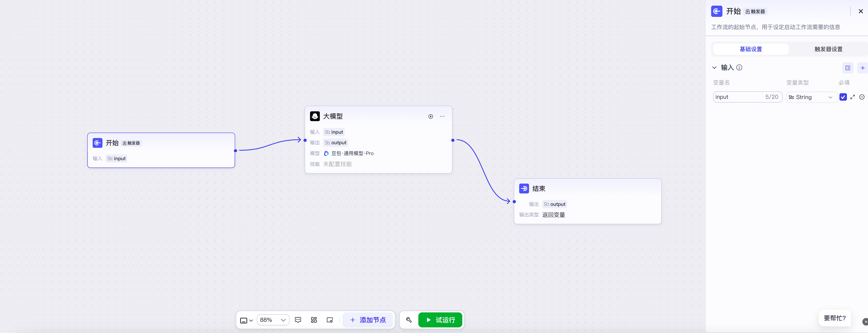
Task: Click the 要帮忙? help button
Action: tap(835, 318)
